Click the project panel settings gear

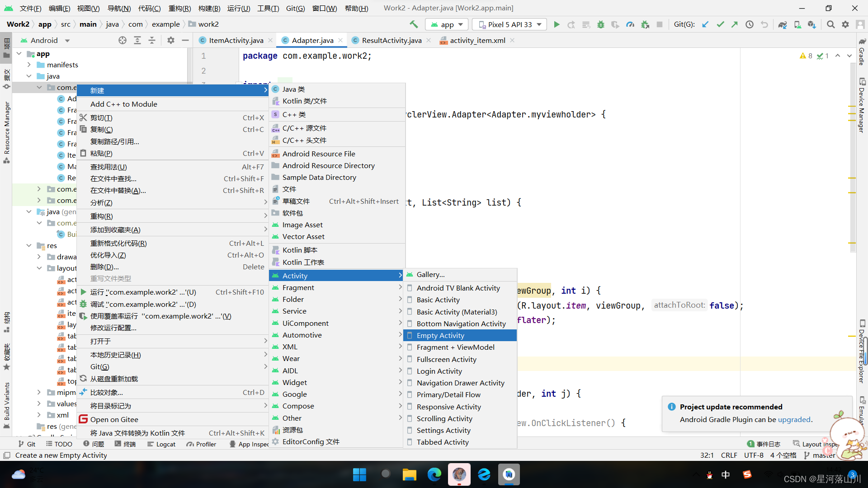click(x=170, y=40)
